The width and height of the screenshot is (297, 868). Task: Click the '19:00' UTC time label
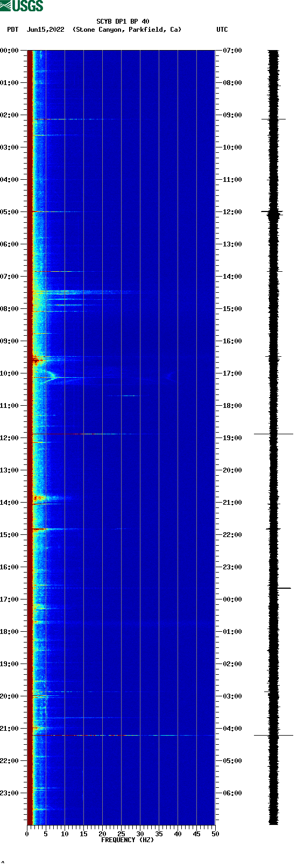232,438
